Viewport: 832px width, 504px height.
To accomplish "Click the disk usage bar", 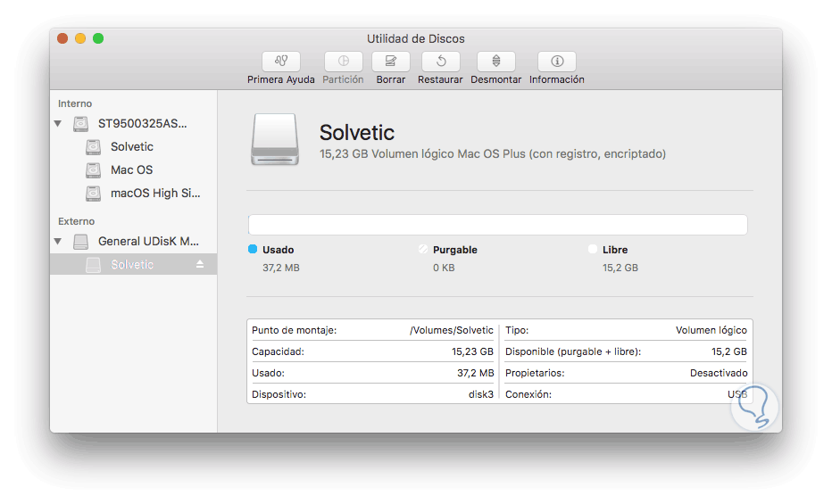I will click(x=497, y=225).
